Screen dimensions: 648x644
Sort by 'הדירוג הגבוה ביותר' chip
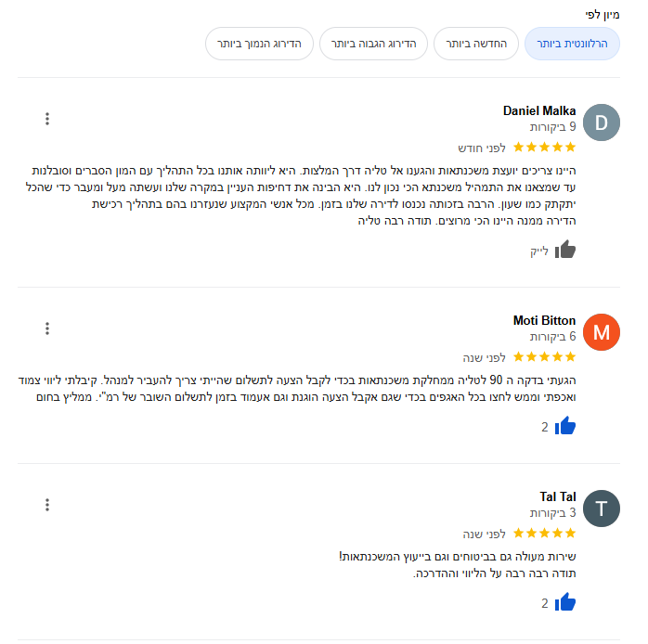pyautogui.click(x=373, y=44)
